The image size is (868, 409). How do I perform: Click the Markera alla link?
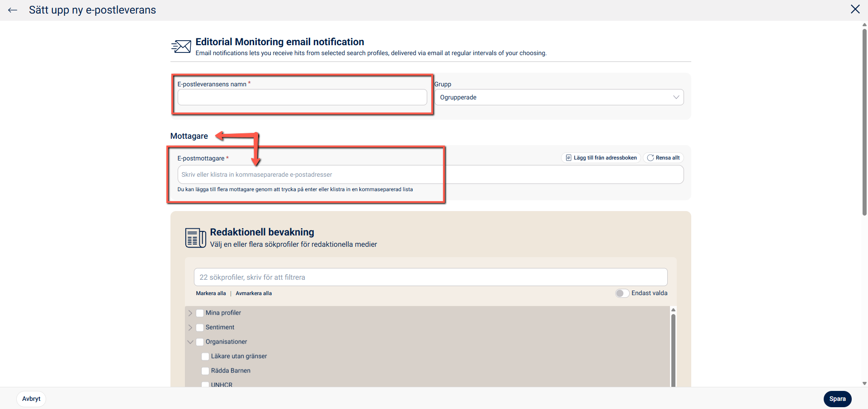pos(211,293)
